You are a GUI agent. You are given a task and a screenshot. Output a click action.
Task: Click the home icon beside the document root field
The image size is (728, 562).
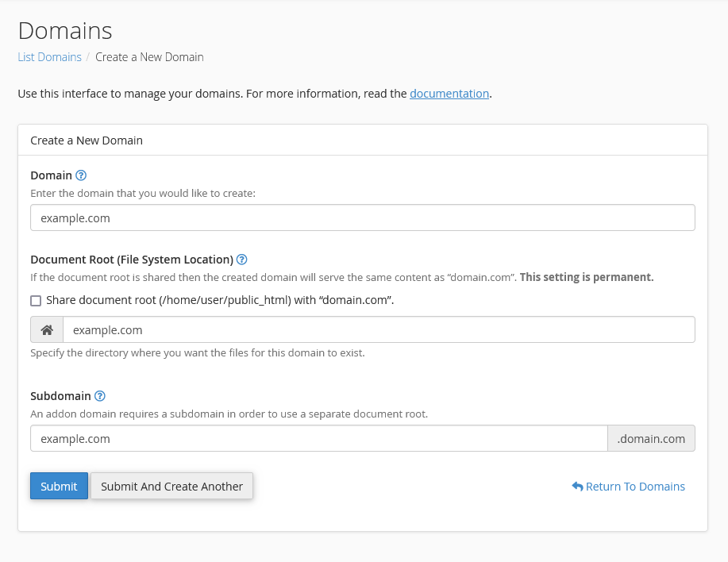pyautogui.click(x=45, y=329)
